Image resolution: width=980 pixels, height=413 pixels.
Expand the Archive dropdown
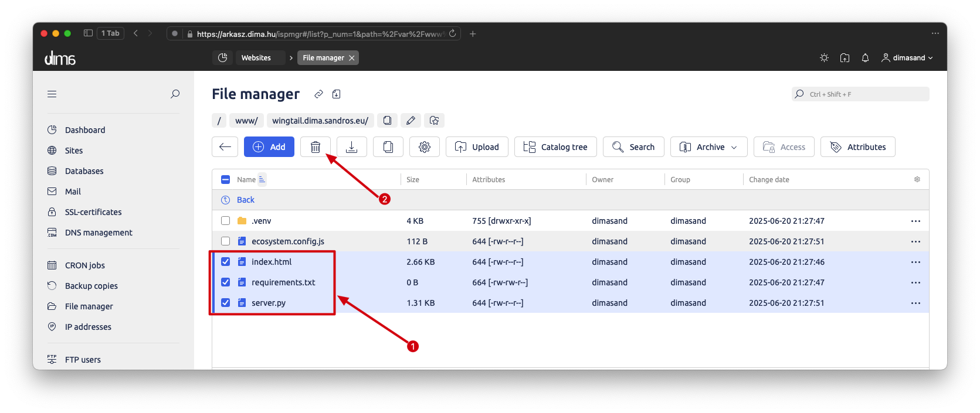point(708,147)
